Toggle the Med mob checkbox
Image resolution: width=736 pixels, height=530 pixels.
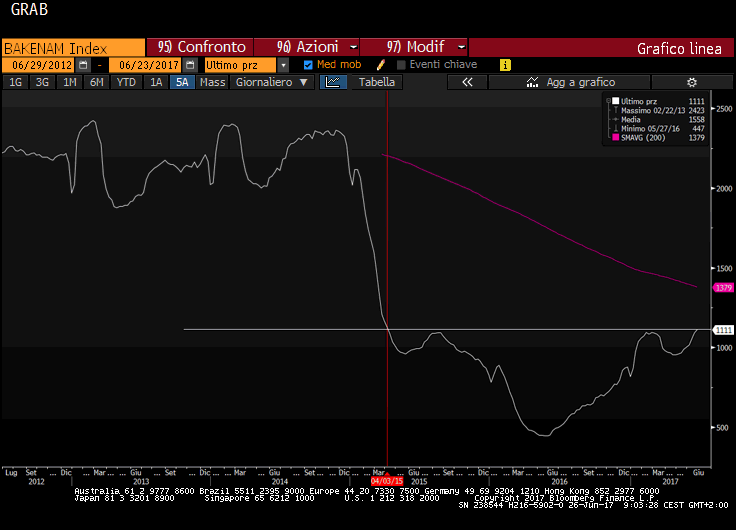click(x=308, y=65)
